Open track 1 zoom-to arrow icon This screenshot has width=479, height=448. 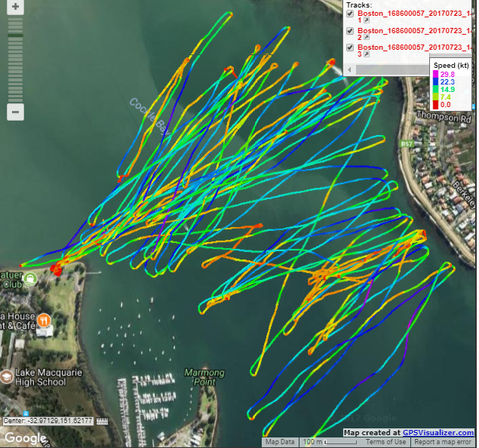pos(367,20)
